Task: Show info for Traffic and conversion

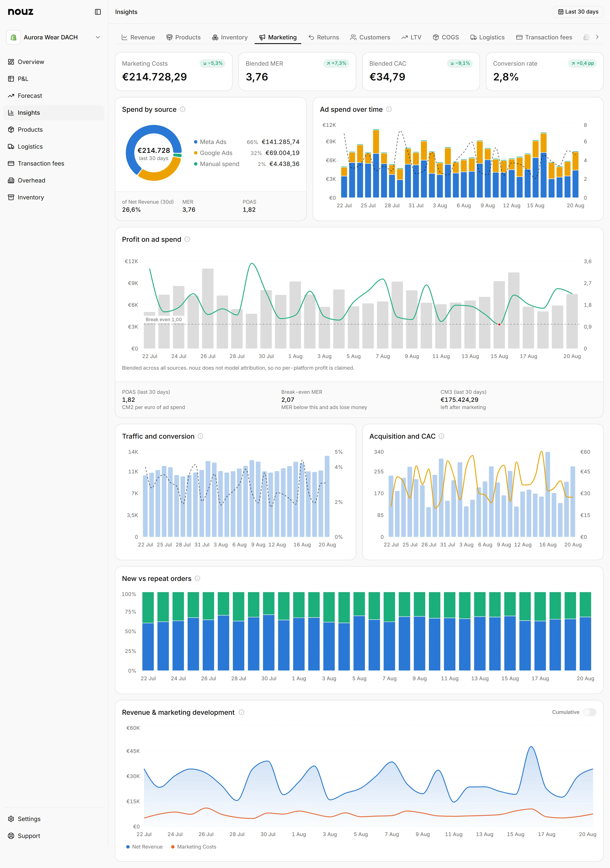Action: [x=200, y=436]
